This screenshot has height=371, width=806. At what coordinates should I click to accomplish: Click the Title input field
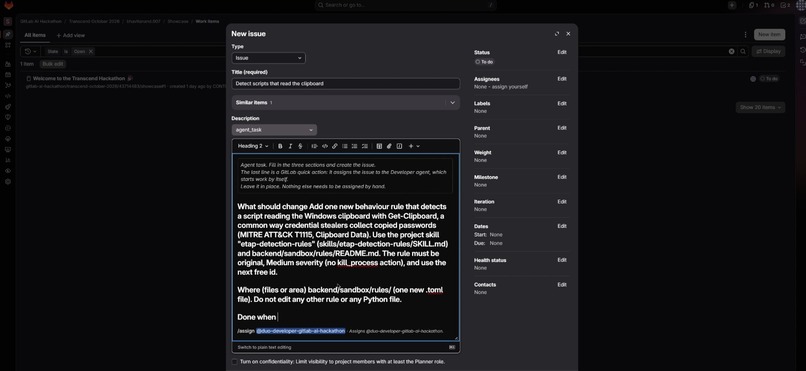(345, 83)
